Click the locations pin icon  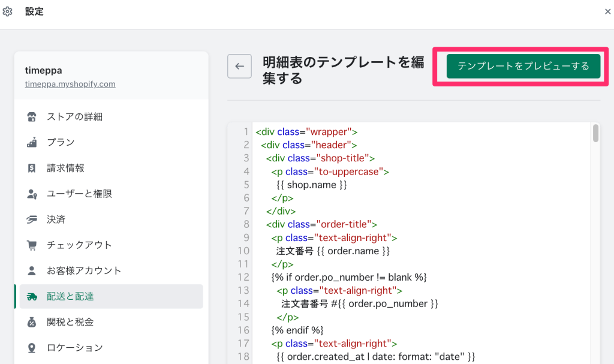click(x=32, y=348)
